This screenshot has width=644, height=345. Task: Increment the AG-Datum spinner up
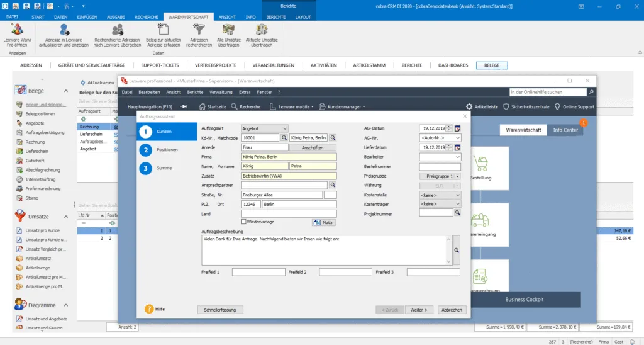coord(449,127)
